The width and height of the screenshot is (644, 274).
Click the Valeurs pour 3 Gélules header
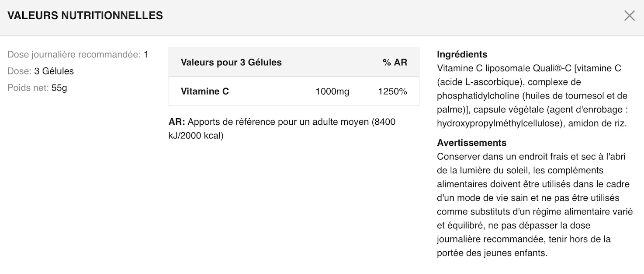(x=231, y=63)
